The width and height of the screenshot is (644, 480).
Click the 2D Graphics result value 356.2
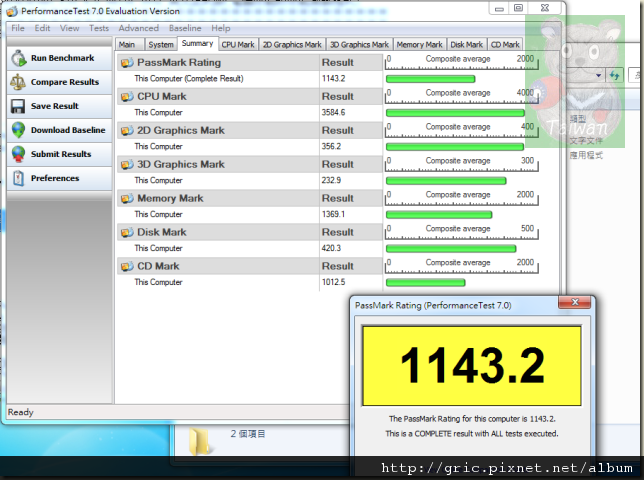tap(331, 146)
